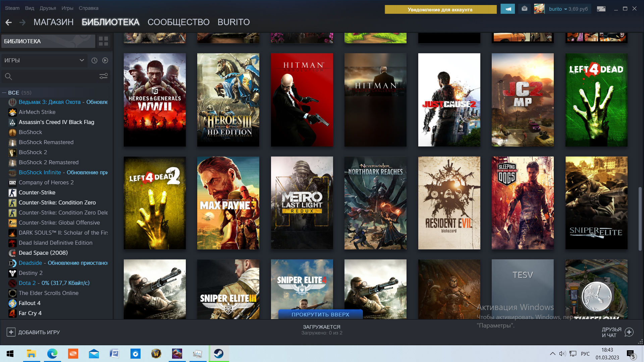Click the Fallout 4 Vault Boy icon
The image size is (644, 362).
(x=12, y=303)
